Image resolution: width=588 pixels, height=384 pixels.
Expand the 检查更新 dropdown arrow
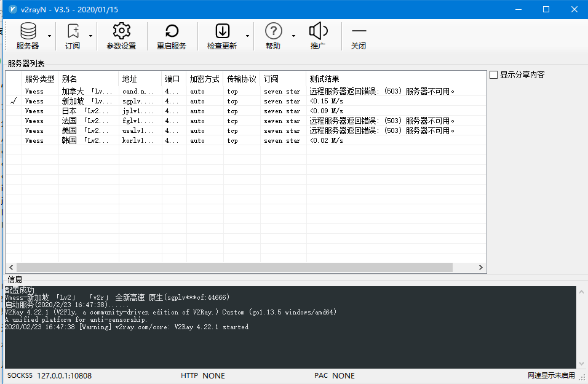tap(247, 36)
